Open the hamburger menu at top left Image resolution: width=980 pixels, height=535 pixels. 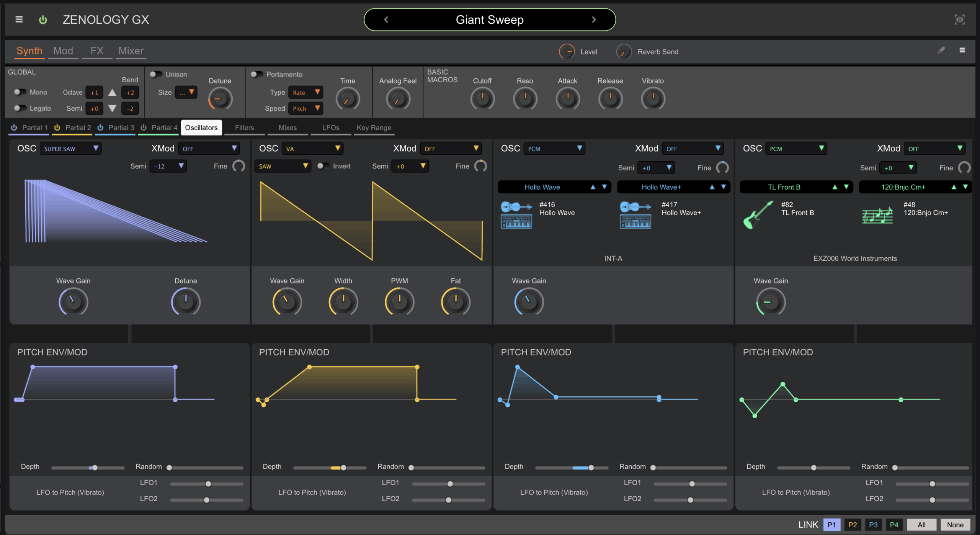coord(19,20)
